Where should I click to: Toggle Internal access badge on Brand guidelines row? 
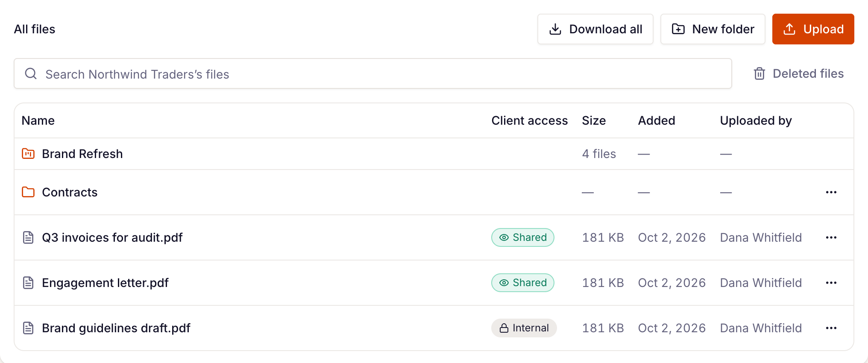524,328
